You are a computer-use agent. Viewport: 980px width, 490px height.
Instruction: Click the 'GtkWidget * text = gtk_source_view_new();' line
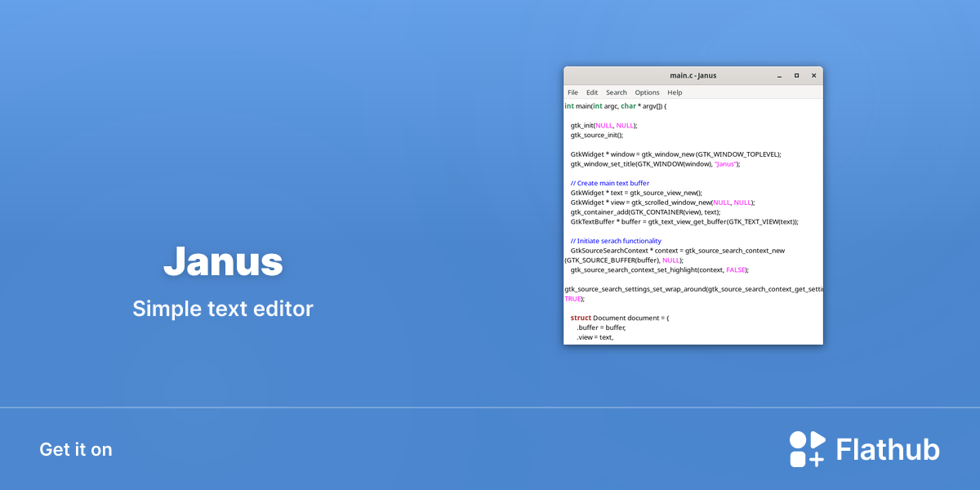pos(636,193)
